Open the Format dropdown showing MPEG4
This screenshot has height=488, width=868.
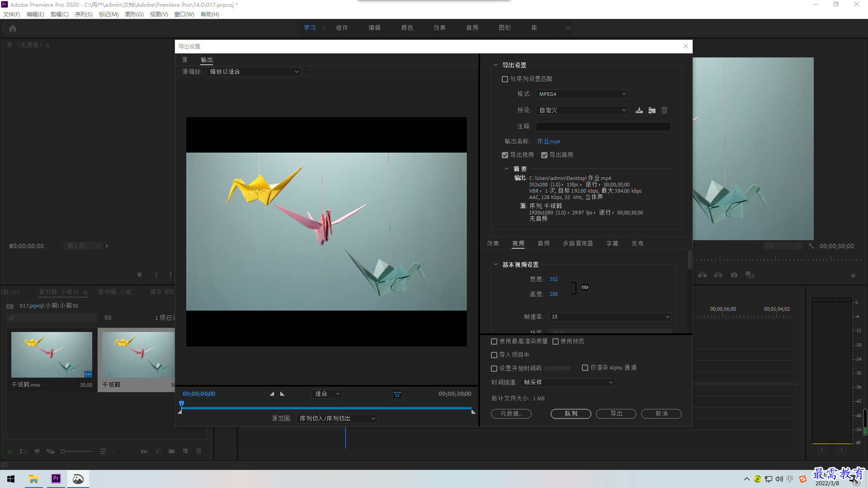click(582, 94)
